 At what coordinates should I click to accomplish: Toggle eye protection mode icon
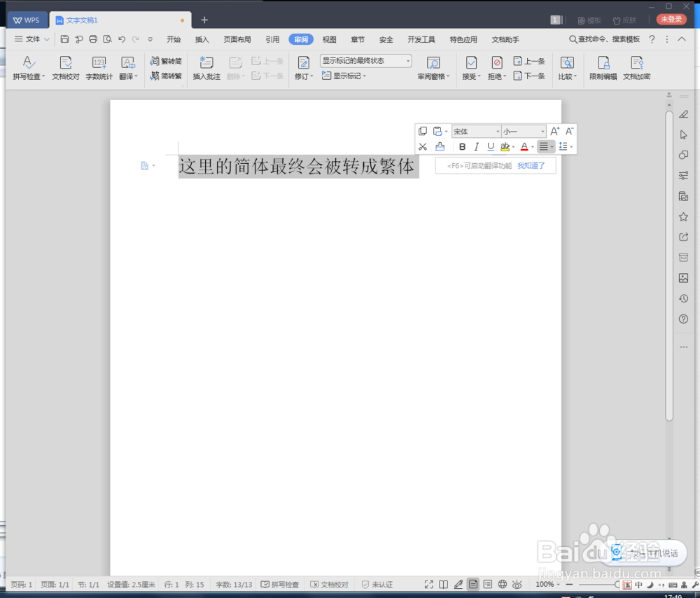pos(517,584)
